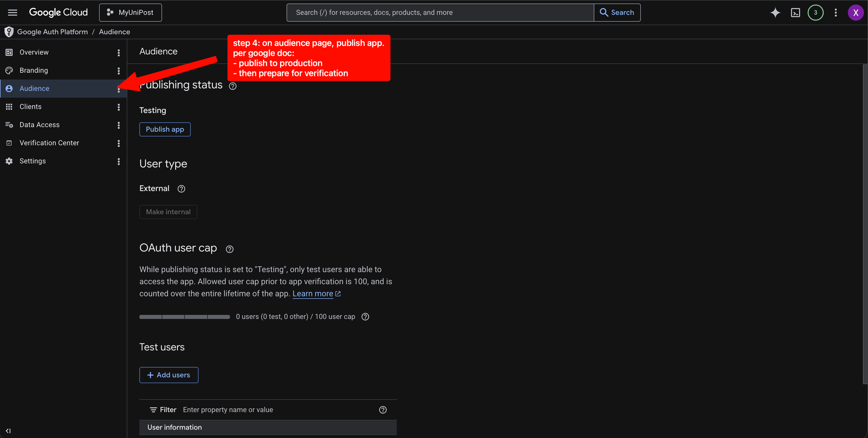
Task: Click the Data Access list-gear icon
Action: (x=9, y=125)
